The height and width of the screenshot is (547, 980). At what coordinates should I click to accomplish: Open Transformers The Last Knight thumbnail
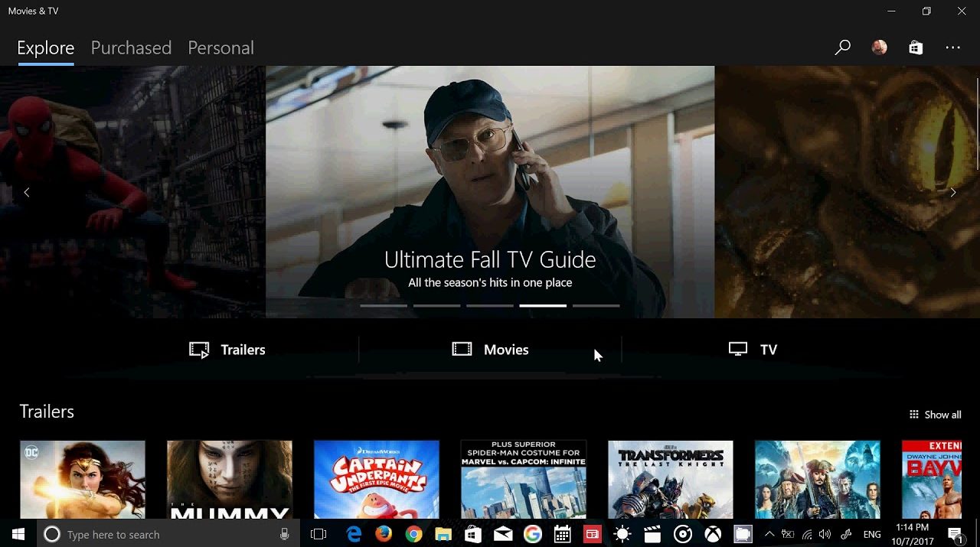pyautogui.click(x=671, y=480)
